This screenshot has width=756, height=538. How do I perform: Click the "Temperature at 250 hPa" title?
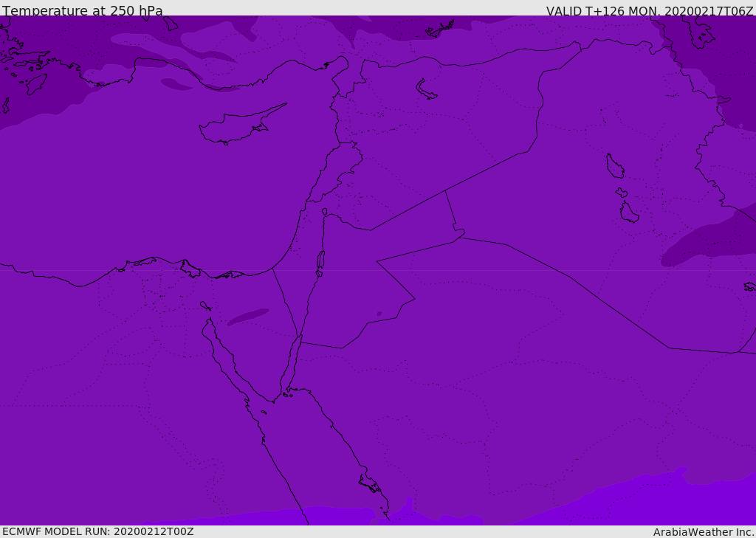(83, 11)
